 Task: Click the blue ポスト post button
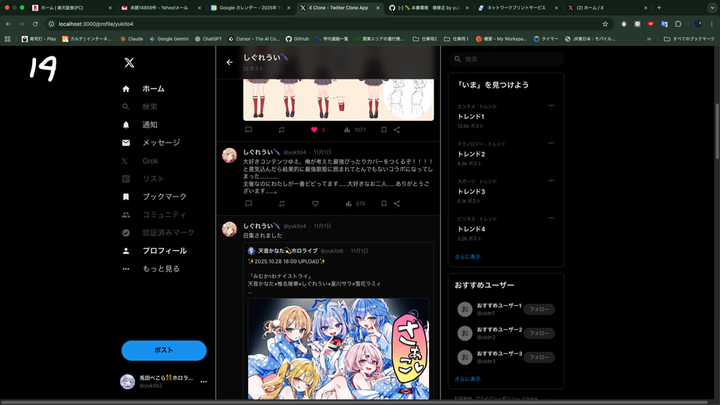164,350
